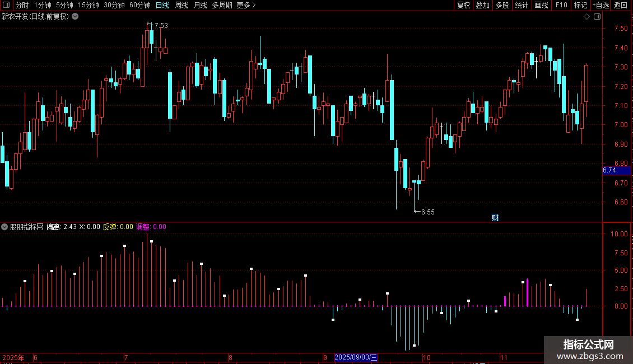
Task: Click the month 7 label on time axis
Action: tap(127, 357)
